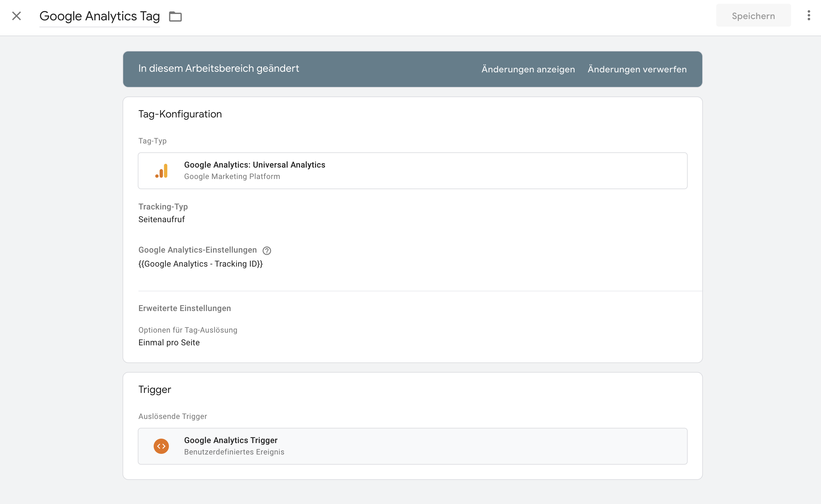The height and width of the screenshot is (504, 821).
Task: Open the Universal Analytics tag type card
Action: click(x=413, y=171)
